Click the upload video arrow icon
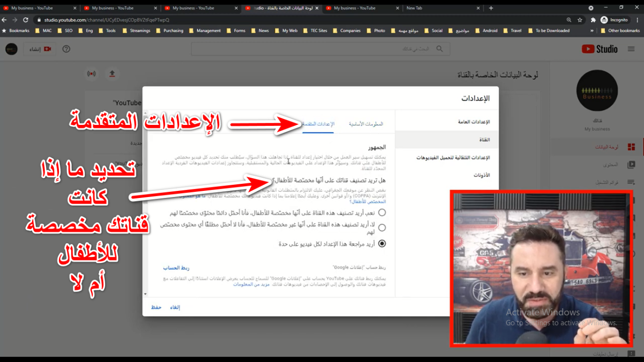The height and width of the screenshot is (362, 644). (112, 74)
